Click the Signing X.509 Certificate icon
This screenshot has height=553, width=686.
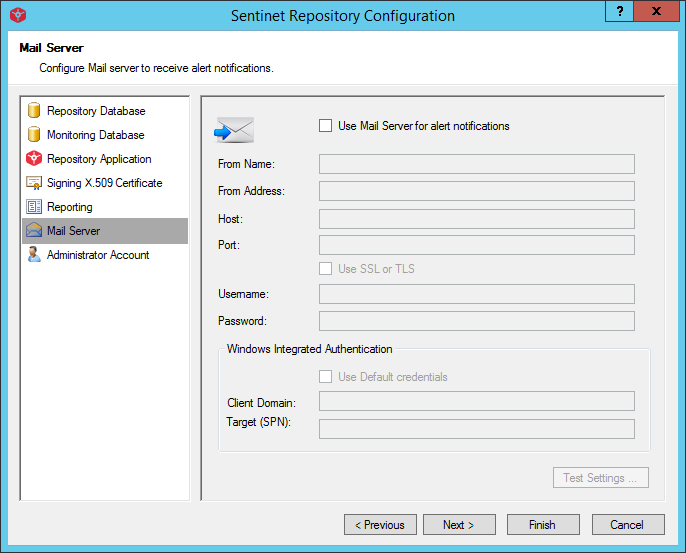coord(34,182)
